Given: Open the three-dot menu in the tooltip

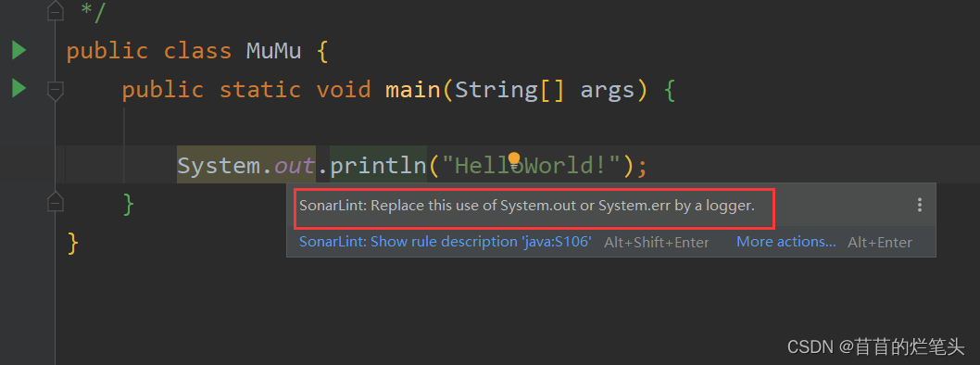Looking at the screenshot, I should [919, 205].
